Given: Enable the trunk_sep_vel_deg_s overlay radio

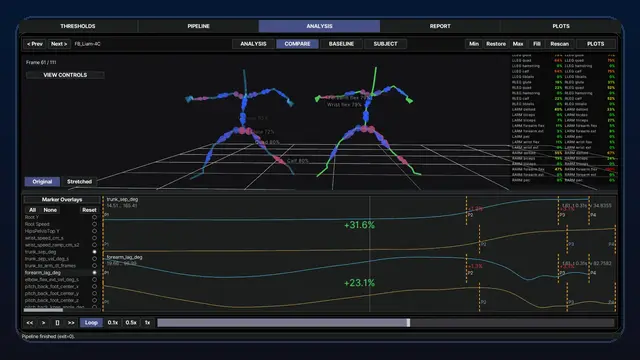Looking at the screenshot, I should tap(94, 259).
